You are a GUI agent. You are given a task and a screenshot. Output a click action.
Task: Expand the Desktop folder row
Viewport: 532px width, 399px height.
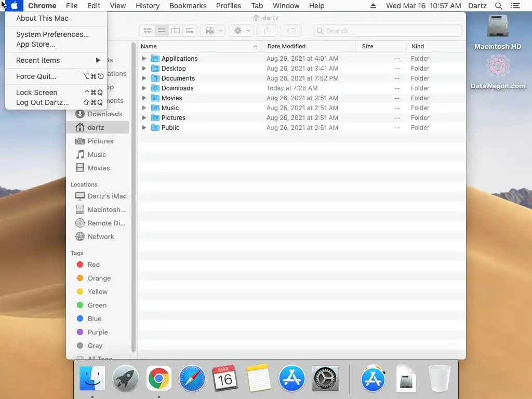coord(144,68)
